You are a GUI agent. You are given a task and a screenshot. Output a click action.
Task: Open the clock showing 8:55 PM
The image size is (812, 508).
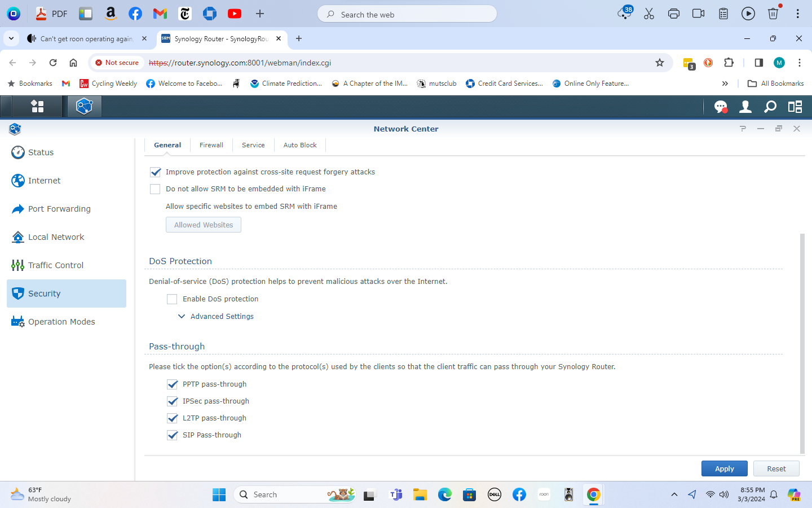(752, 494)
